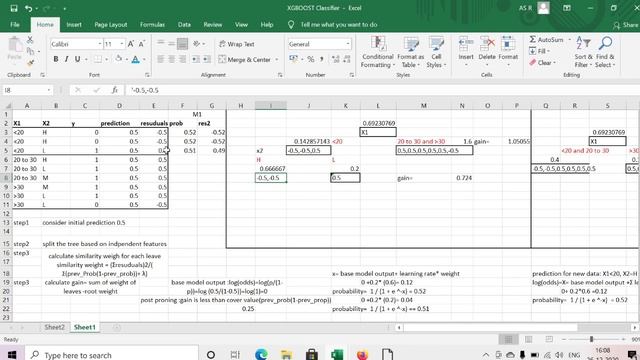
Task: Save the workbook with the Save icon
Action: (x=13, y=8)
